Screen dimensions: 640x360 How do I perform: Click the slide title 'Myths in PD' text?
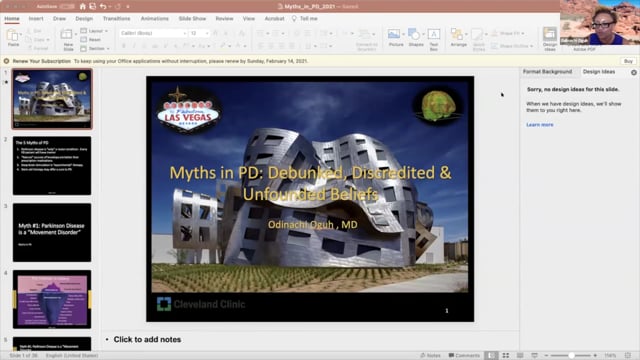(x=310, y=183)
